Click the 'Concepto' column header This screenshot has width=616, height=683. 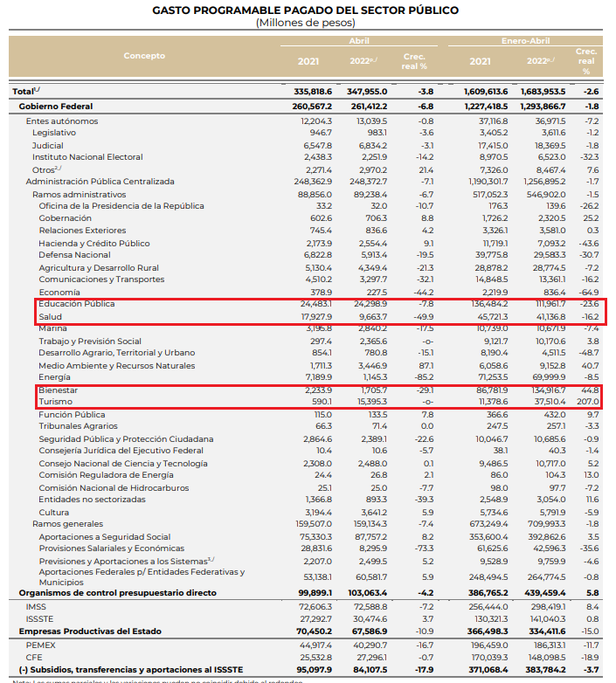(144, 56)
